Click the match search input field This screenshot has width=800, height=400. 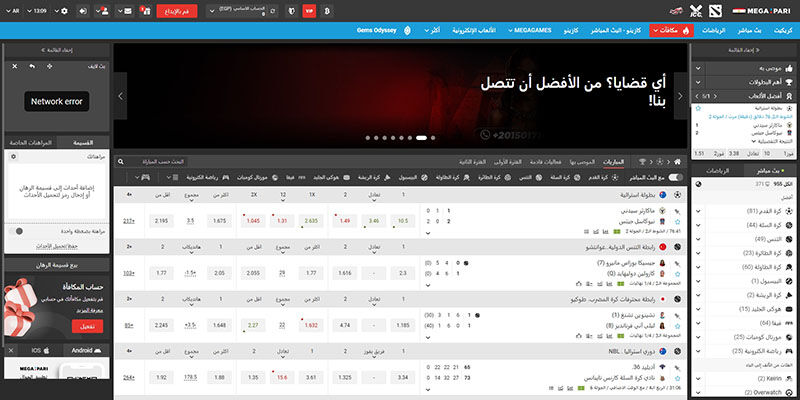tap(156, 162)
